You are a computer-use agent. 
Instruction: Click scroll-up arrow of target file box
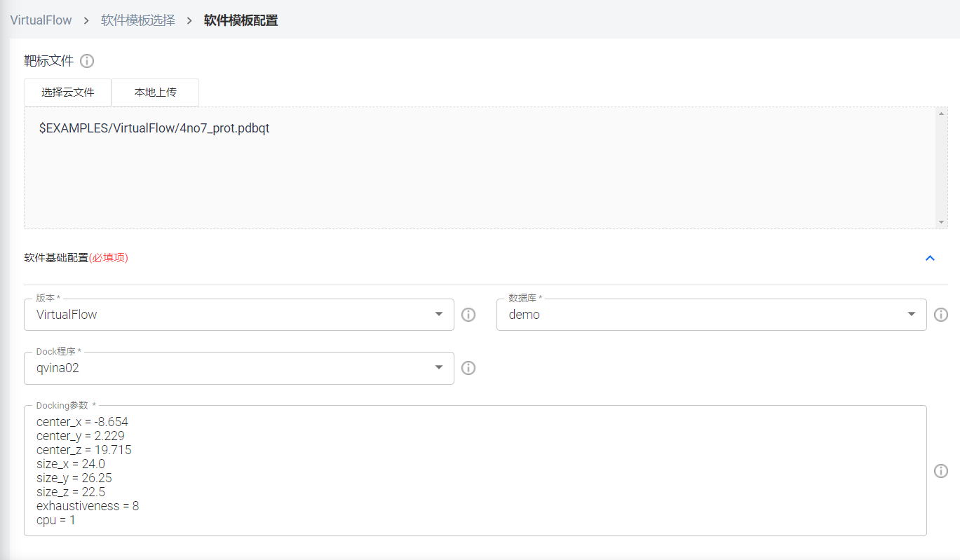[942, 114]
